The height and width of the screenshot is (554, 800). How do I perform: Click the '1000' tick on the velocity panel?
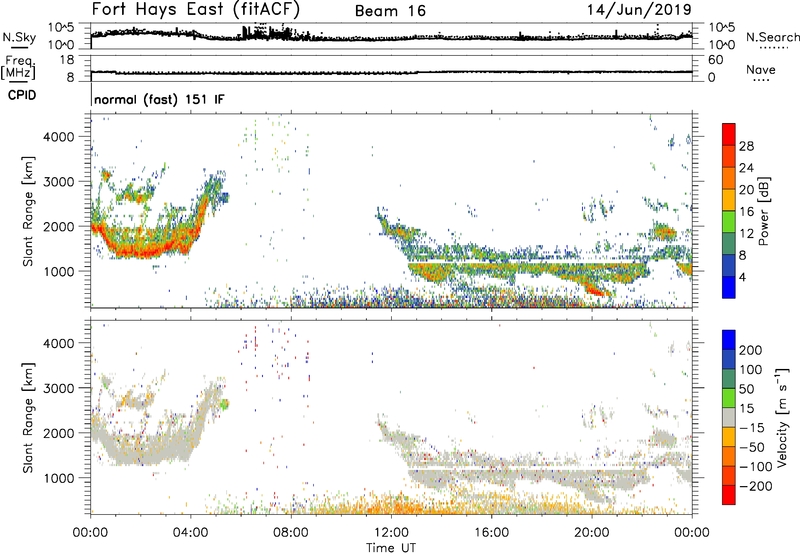pyautogui.click(x=59, y=478)
